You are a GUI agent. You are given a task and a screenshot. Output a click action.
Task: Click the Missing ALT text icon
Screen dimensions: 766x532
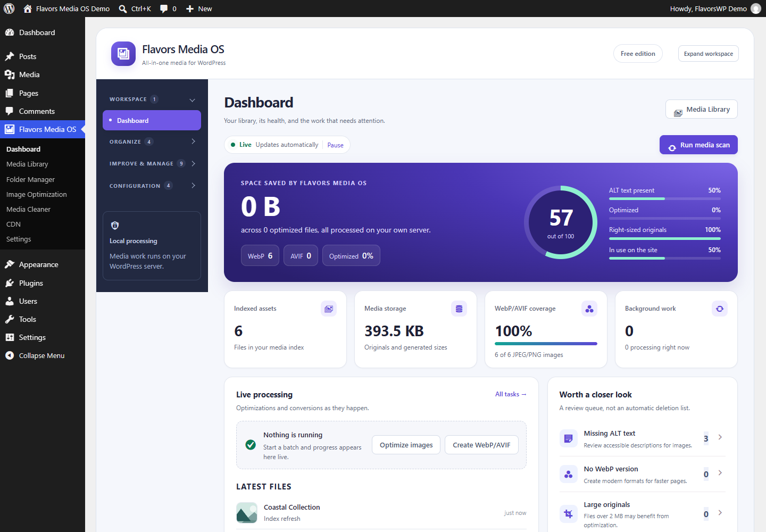tap(569, 438)
